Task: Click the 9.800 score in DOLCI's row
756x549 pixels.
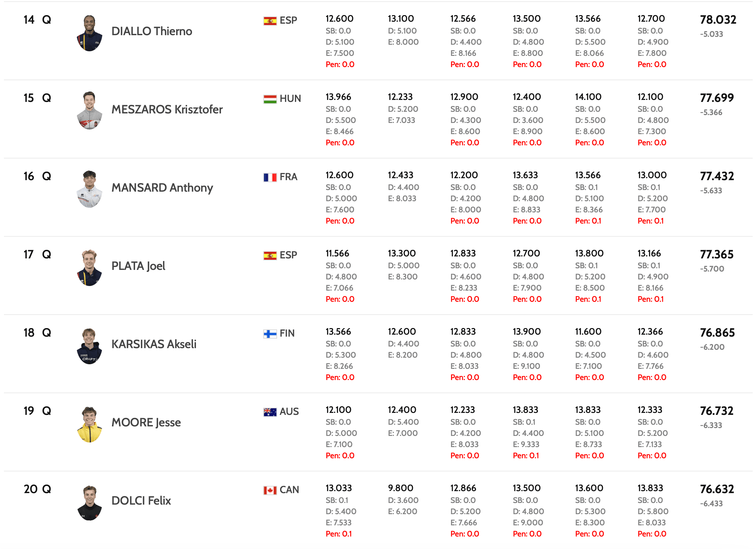Action: pos(400,488)
